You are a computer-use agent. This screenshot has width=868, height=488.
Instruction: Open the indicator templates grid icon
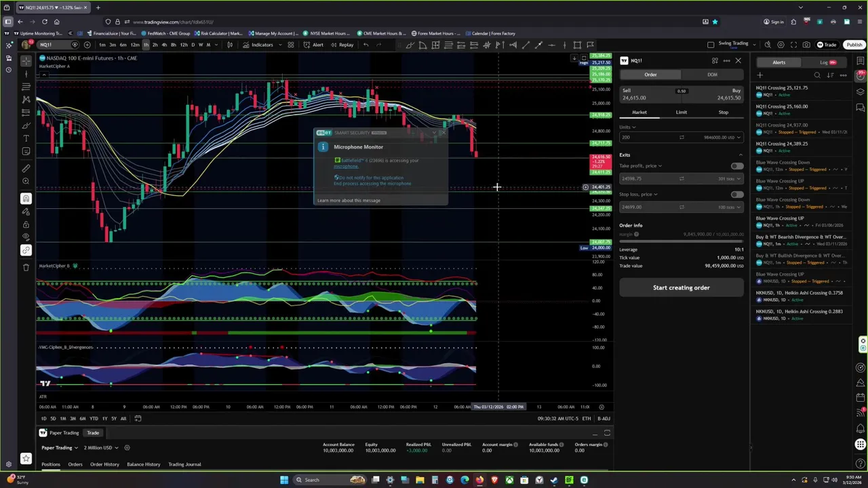(290, 45)
